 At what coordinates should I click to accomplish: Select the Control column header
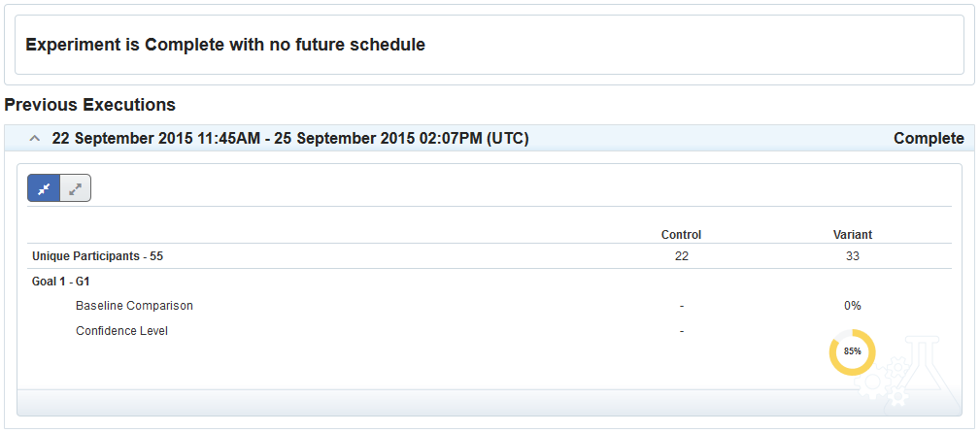[681, 235]
